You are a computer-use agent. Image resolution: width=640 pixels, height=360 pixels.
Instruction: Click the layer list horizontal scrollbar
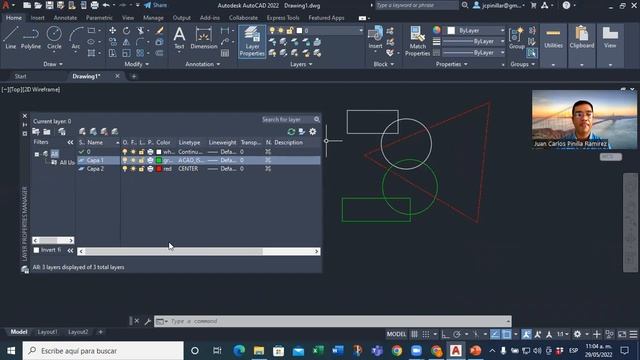coord(199,251)
